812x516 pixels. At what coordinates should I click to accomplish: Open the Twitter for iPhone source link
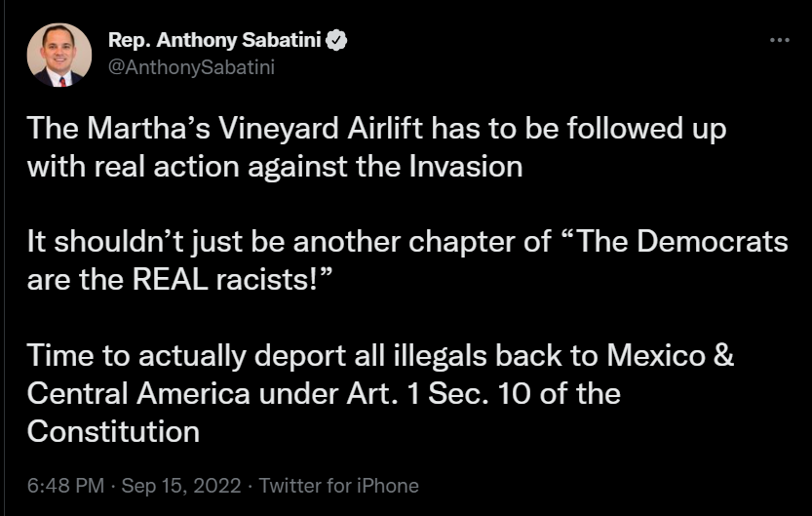pos(338,485)
